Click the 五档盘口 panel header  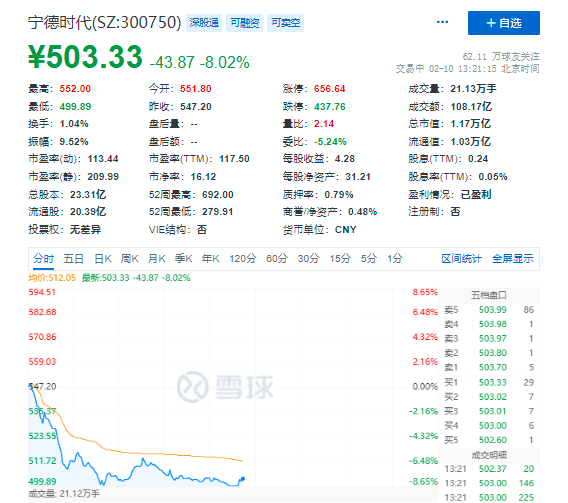point(489,295)
